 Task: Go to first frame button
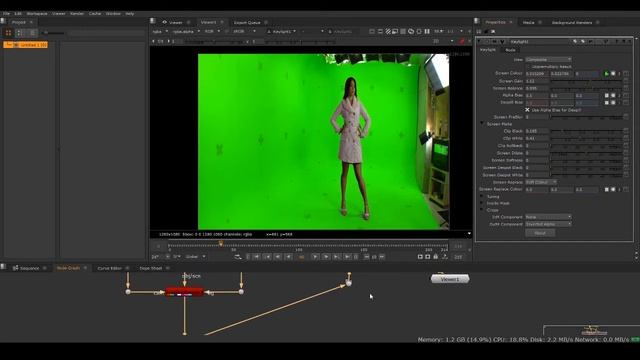pos(256,257)
